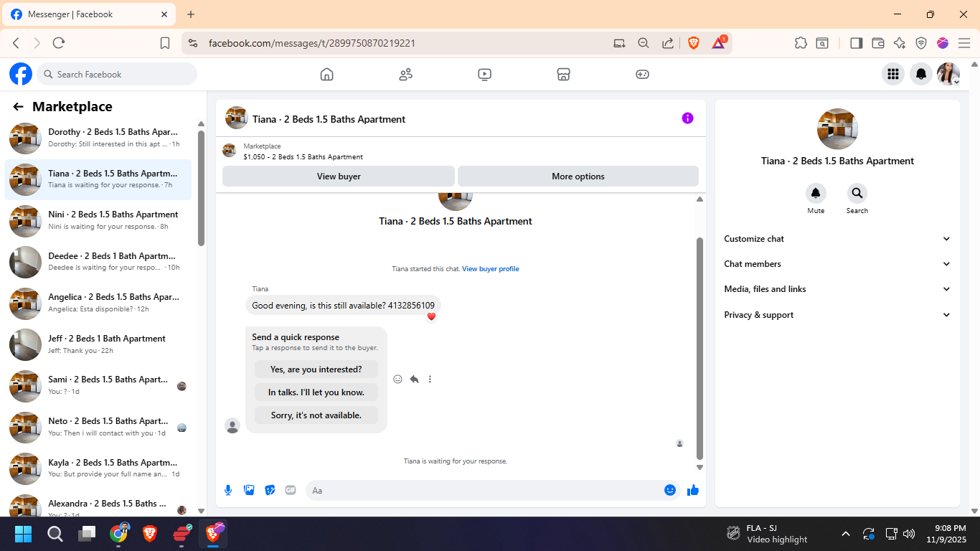
Task: Open browser Extensions puzzle icon
Action: point(801,43)
